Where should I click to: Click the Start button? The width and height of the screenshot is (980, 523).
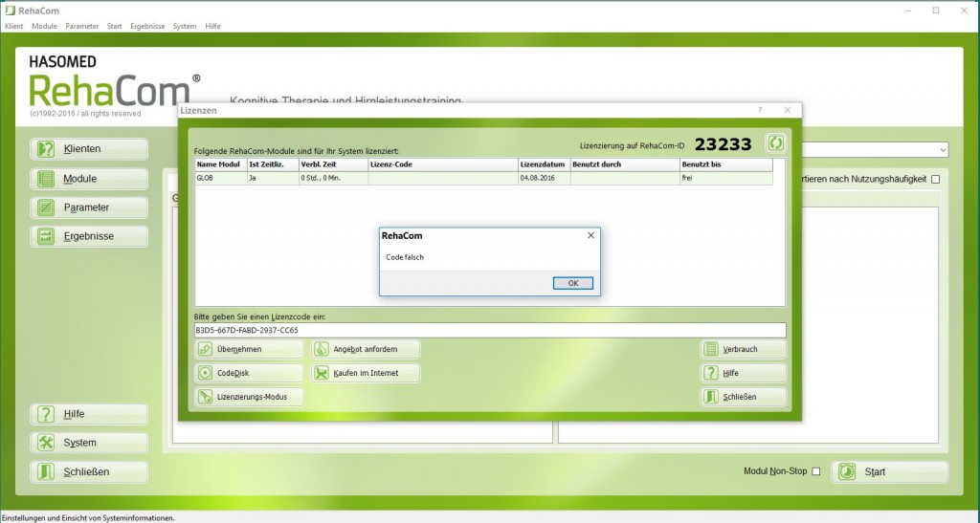coord(889,471)
